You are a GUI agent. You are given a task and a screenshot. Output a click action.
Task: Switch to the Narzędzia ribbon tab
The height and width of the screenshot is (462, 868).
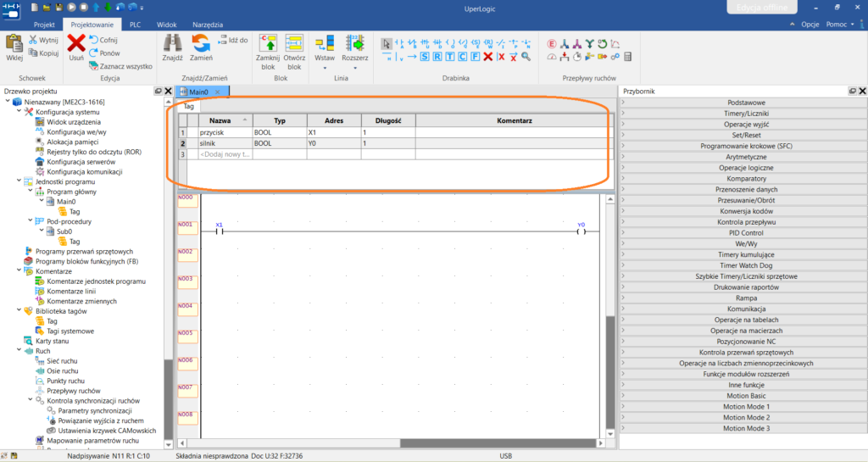pyautogui.click(x=208, y=25)
